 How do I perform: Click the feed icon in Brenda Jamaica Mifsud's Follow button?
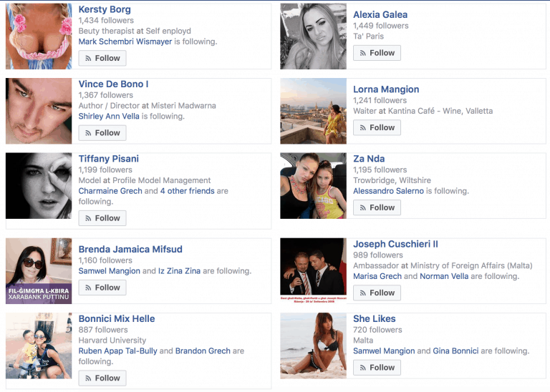[x=90, y=288]
